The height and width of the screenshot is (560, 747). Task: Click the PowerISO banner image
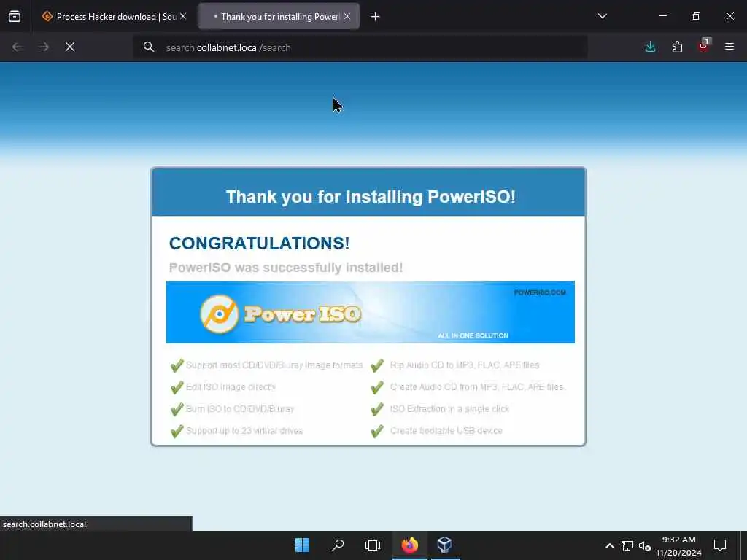370,312
